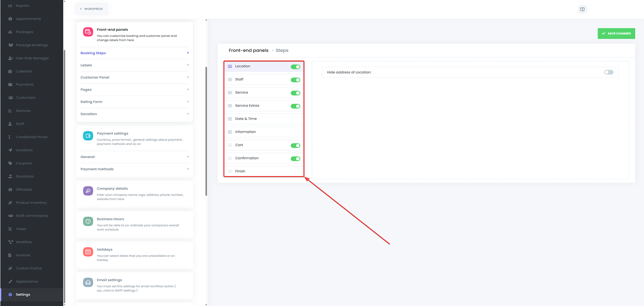Disable the Service Extras toggle

[x=295, y=106]
